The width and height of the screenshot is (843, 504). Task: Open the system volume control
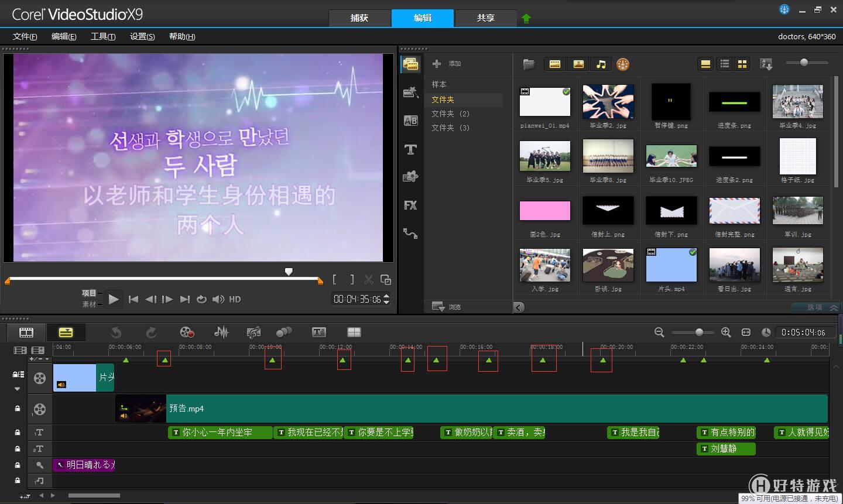[x=218, y=299]
